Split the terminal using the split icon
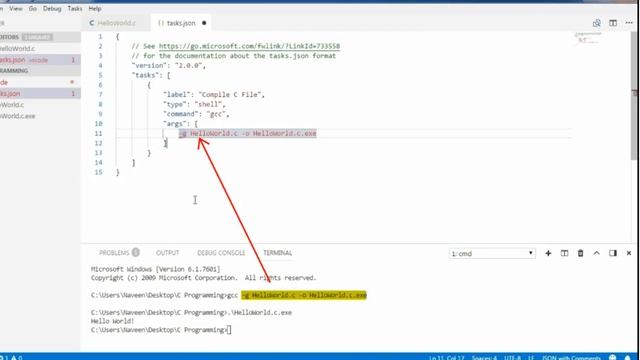Image resolution: width=640 pixels, height=360 pixels. [x=564, y=253]
